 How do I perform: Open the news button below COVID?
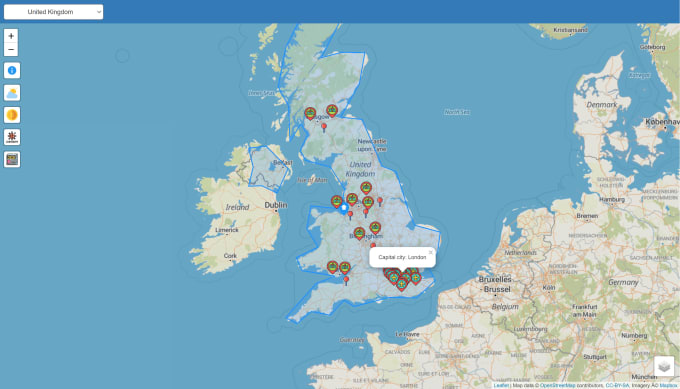pyautogui.click(x=12, y=159)
